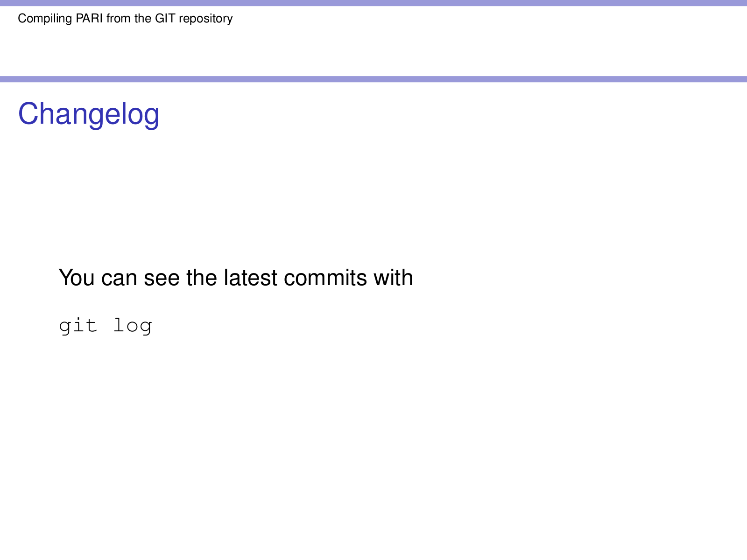Click the header section link "Compiling PARI from the GIT repository"

(125, 19)
